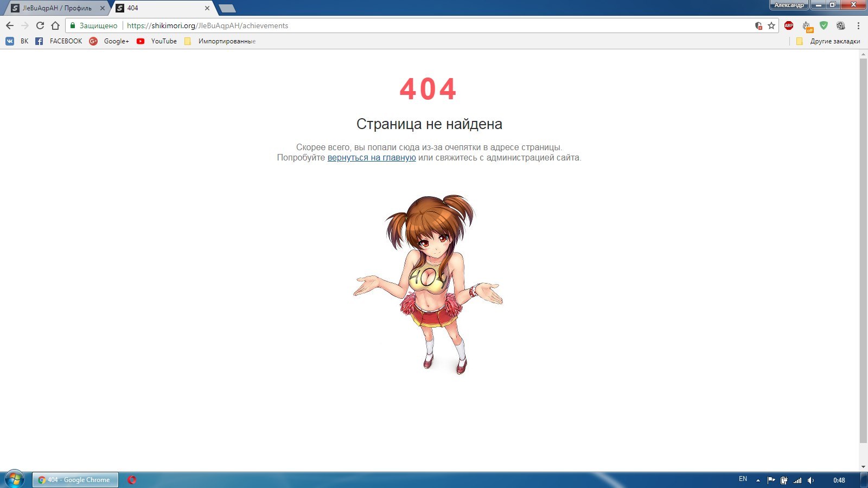
Task: Go to the browser home page icon
Action: [55, 25]
